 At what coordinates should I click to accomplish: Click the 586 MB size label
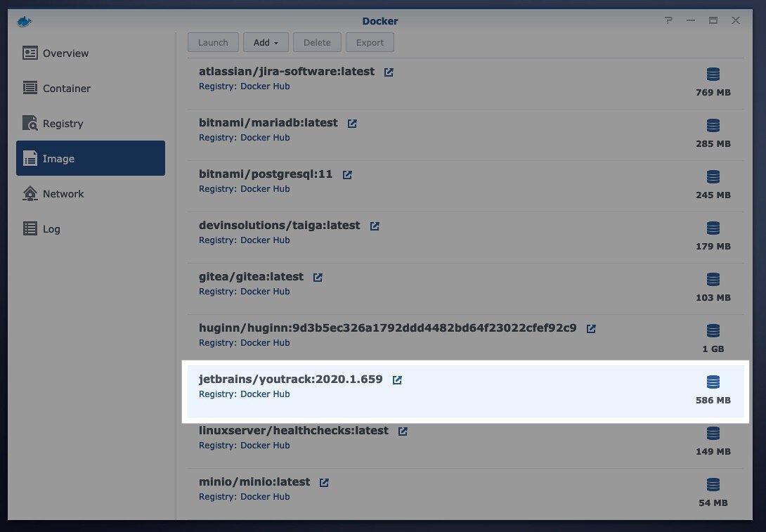[x=713, y=400]
